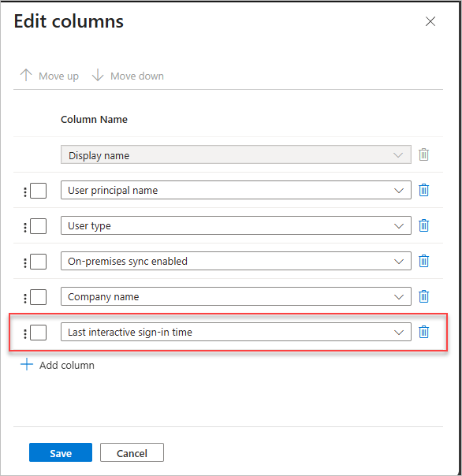Delete the User type column

423,225
